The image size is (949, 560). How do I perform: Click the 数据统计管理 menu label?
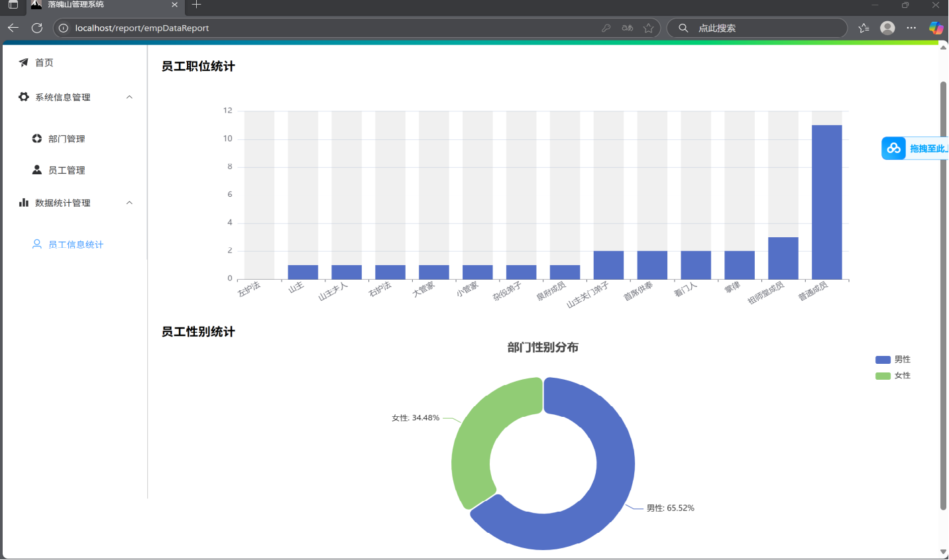(63, 203)
